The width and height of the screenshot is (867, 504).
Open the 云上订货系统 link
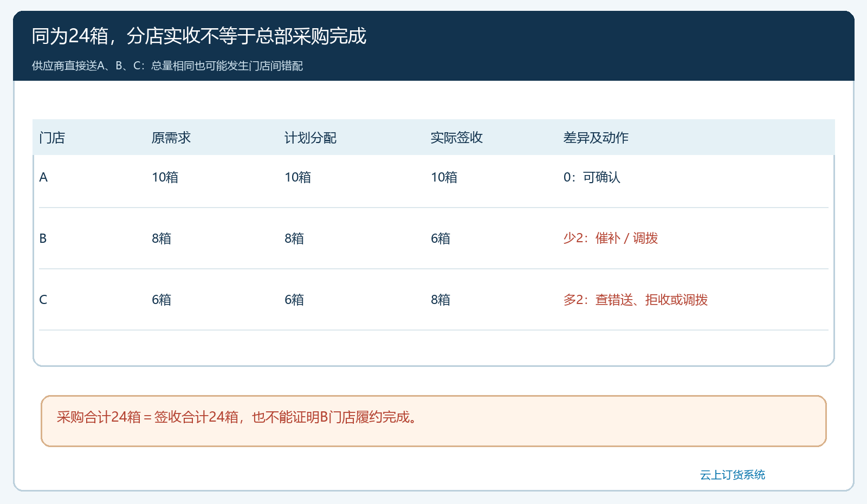pyautogui.click(x=732, y=475)
